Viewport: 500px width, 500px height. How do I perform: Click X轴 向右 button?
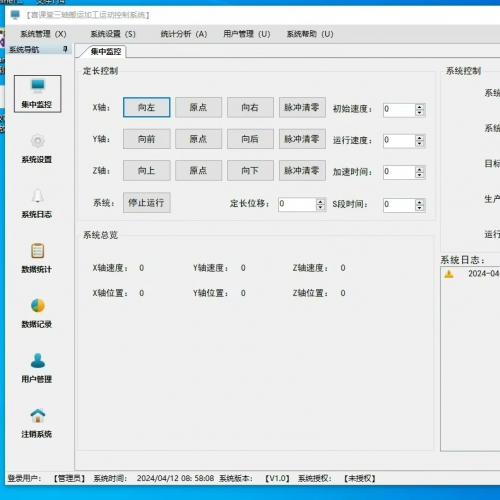[250, 107]
